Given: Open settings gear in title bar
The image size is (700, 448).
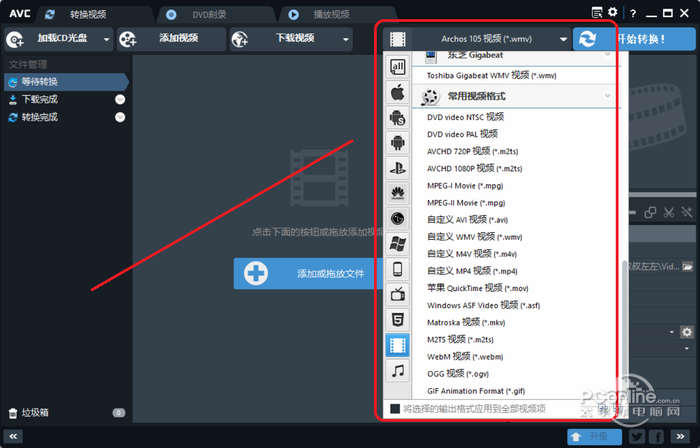Looking at the screenshot, I should click(613, 12).
